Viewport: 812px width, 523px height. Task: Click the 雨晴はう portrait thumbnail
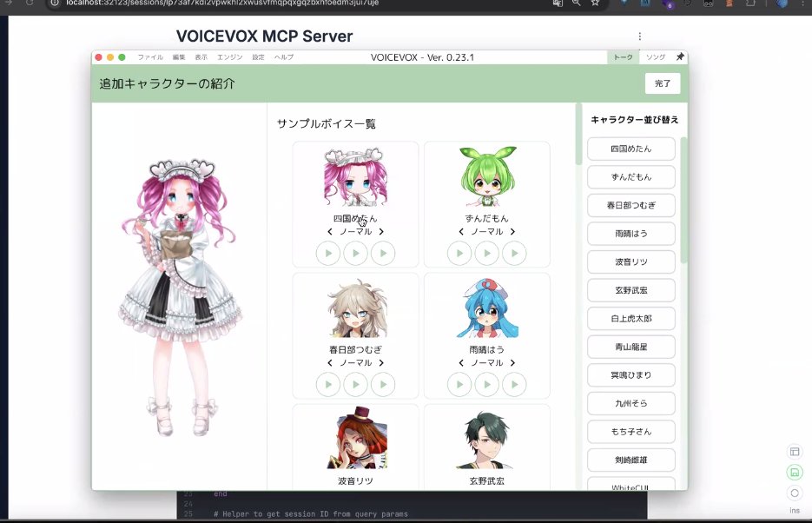pyautogui.click(x=487, y=308)
